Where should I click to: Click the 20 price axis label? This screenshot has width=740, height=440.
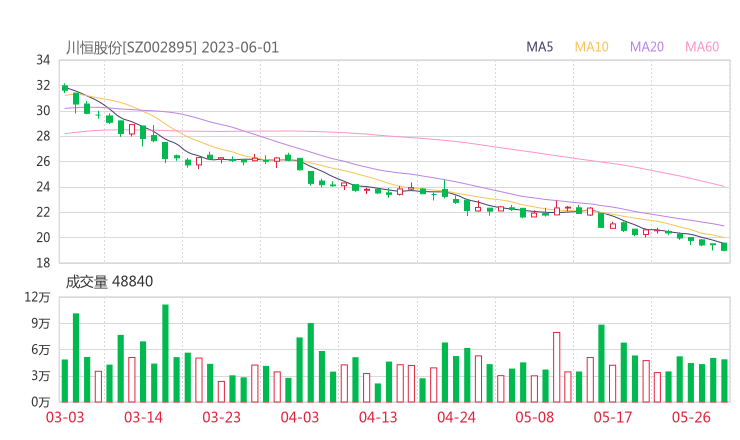click(43, 237)
